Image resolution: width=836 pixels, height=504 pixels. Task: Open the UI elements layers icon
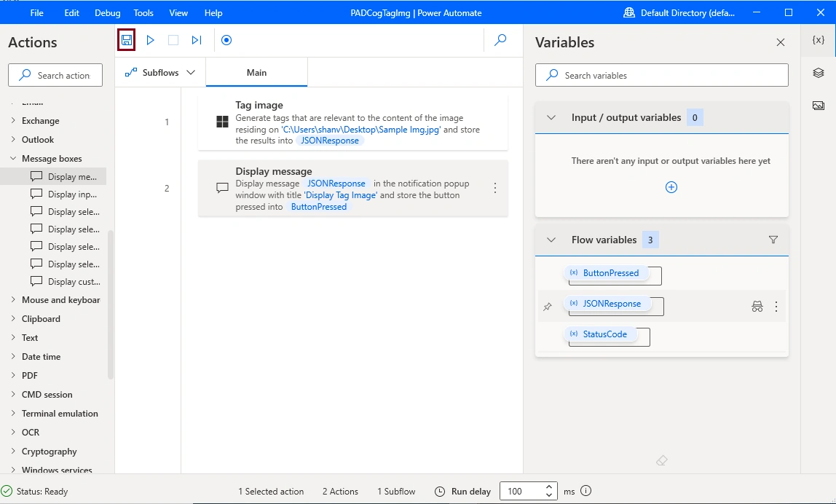[819, 73]
